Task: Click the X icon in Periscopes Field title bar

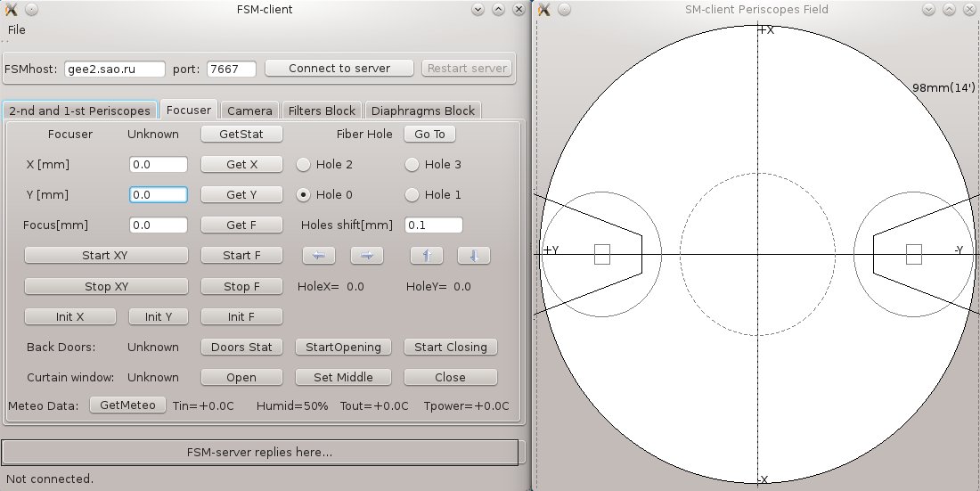Action: 544,10
